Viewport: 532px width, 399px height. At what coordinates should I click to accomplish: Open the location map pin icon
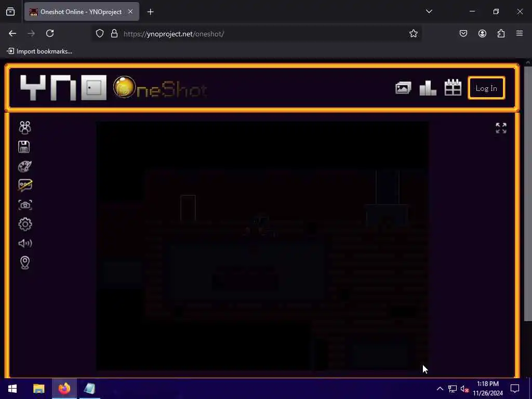click(25, 262)
